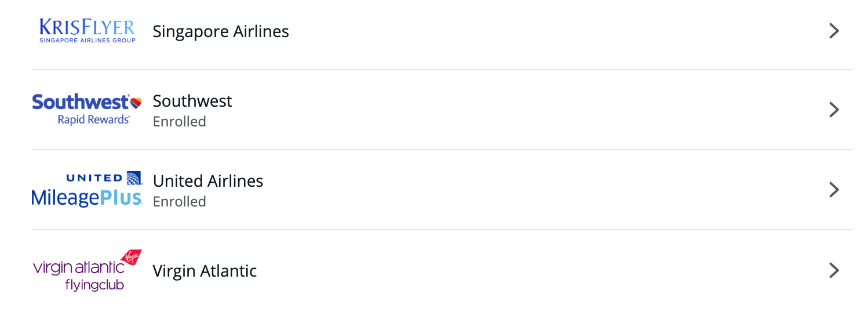Expand United Airlines using its chevron arrow
This screenshot has height=319, width=868.
coord(834,190)
